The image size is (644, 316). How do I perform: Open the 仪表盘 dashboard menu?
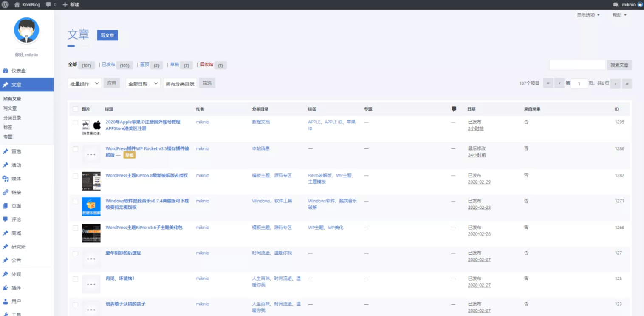point(18,71)
